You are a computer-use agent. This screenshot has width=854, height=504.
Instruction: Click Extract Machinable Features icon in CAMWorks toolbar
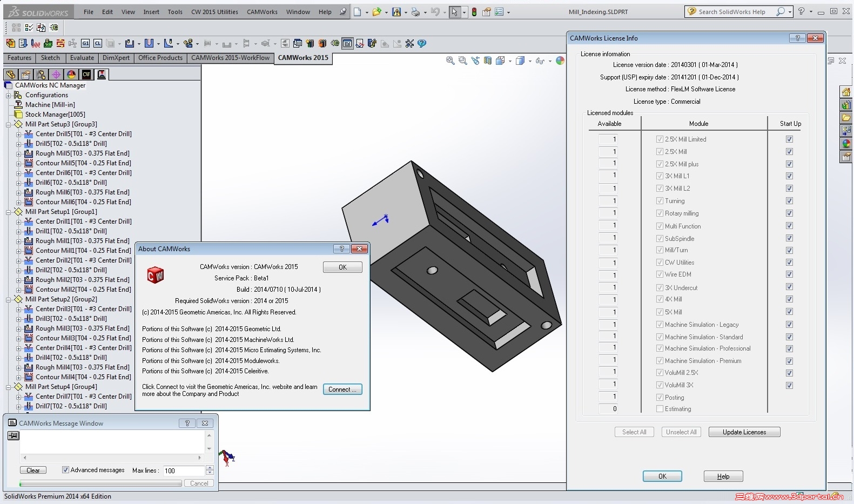point(11,43)
